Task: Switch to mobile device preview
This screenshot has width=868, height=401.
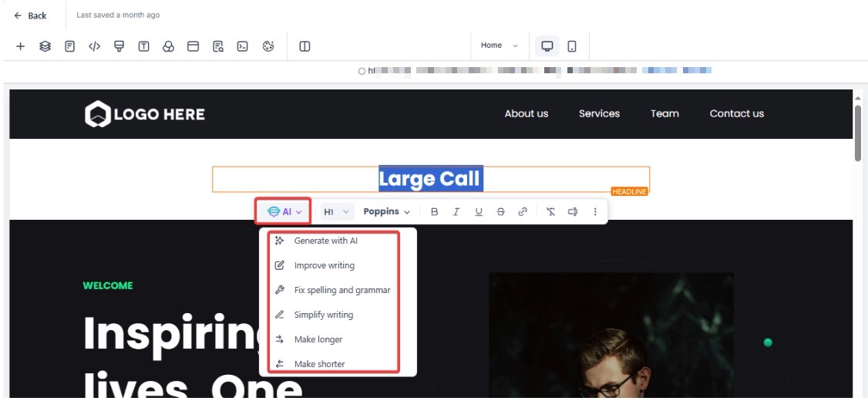Action: (572, 46)
